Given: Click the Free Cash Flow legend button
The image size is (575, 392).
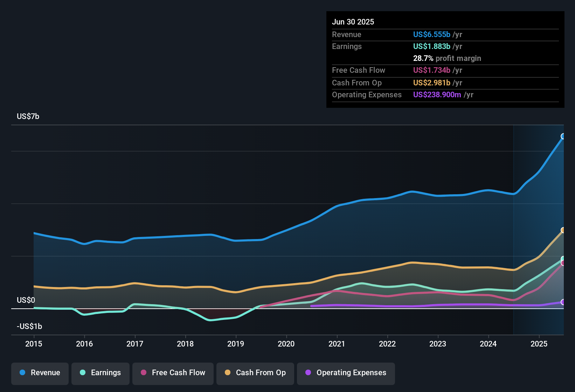Looking at the screenshot, I should click(x=173, y=373).
